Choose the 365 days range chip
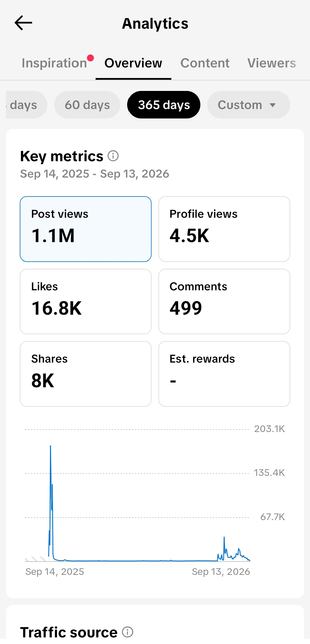310x644 pixels. [x=164, y=105]
